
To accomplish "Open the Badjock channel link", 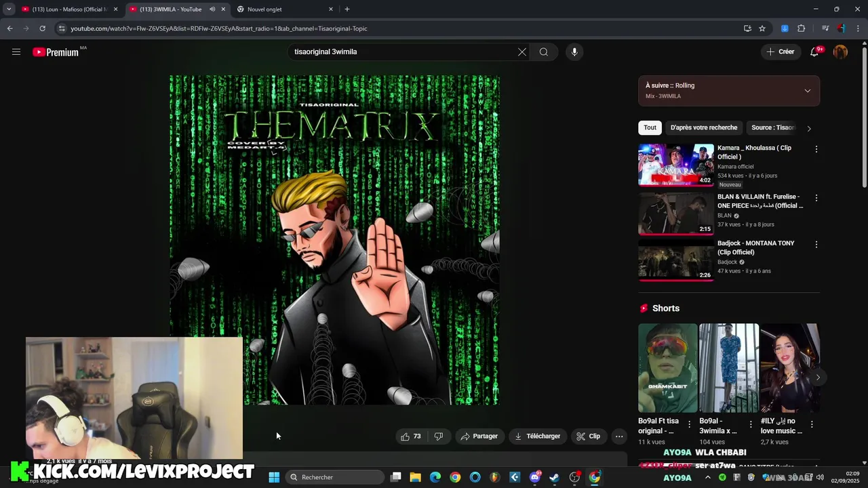I will pyautogui.click(x=727, y=262).
